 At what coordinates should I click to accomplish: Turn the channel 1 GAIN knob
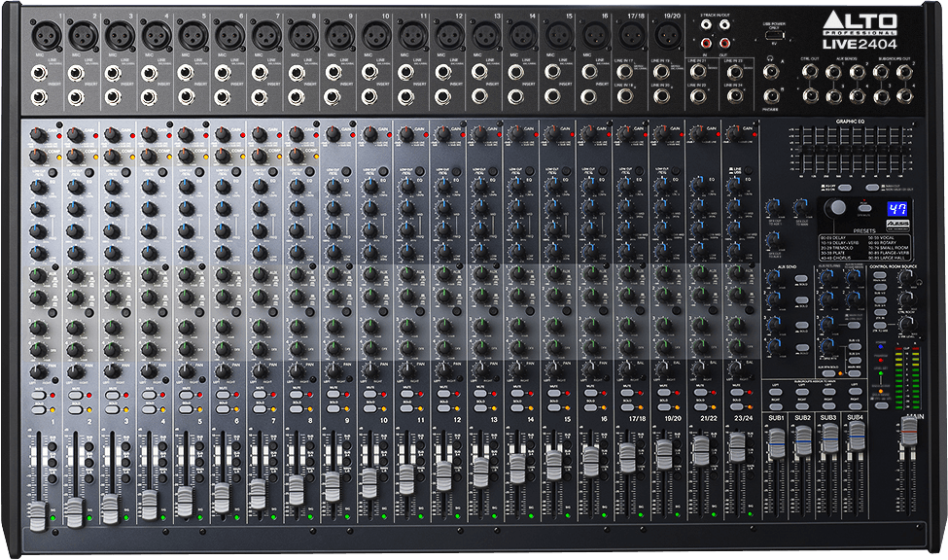tap(39, 135)
